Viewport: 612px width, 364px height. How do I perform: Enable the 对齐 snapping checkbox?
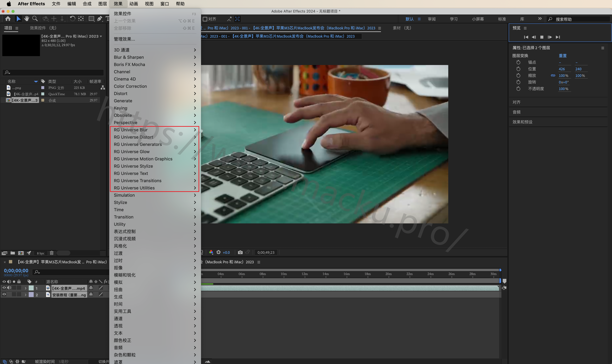pos(205,19)
